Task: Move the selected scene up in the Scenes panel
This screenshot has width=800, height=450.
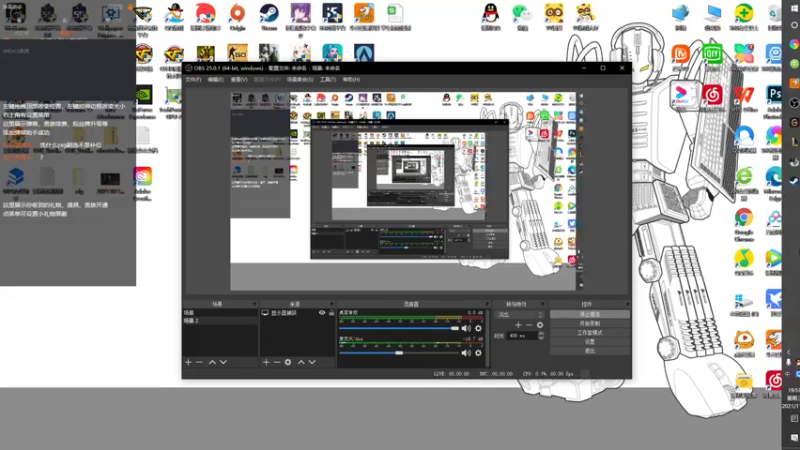Action: click(x=212, y=362)
